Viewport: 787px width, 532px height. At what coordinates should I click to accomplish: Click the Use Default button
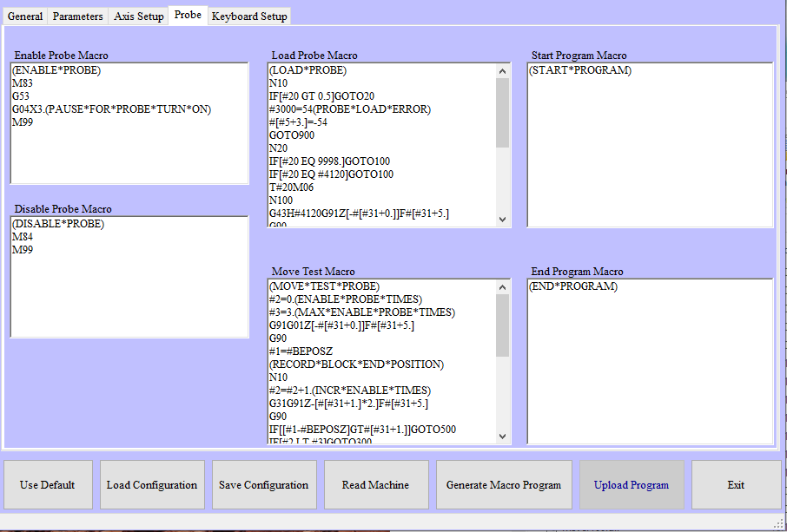click(x=48, y=485)
